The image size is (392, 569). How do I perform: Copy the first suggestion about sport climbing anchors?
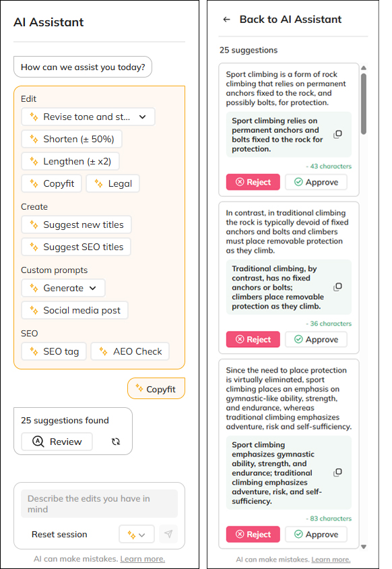[x=337, y=134]
